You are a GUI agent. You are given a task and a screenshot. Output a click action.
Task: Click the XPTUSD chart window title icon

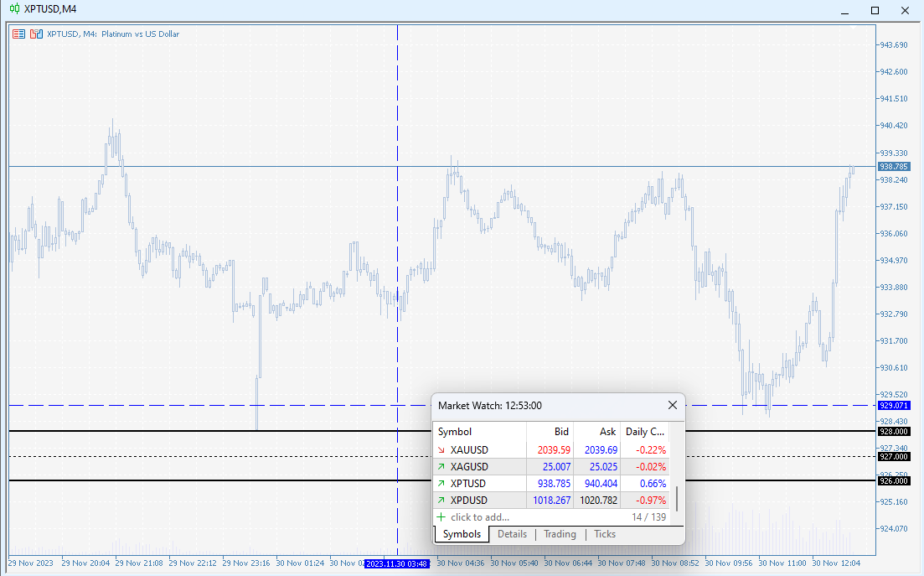(x=15, y=9)
